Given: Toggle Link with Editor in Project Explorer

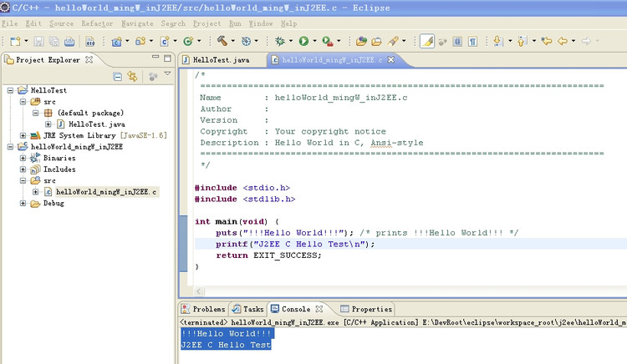Looking at the screenshot, I should coord(132,77).
